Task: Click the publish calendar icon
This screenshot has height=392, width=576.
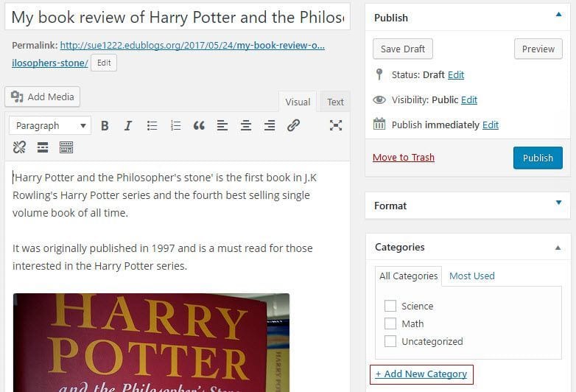Action: point(379,125)
